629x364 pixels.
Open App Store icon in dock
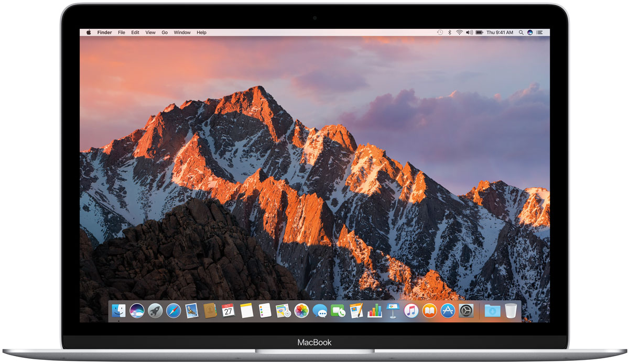pos(448,311)
